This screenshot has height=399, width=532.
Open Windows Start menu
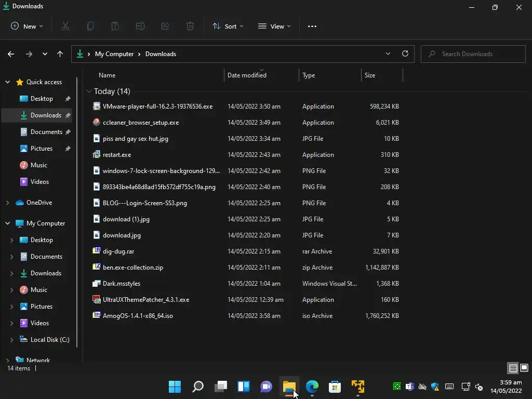(175, 387)
